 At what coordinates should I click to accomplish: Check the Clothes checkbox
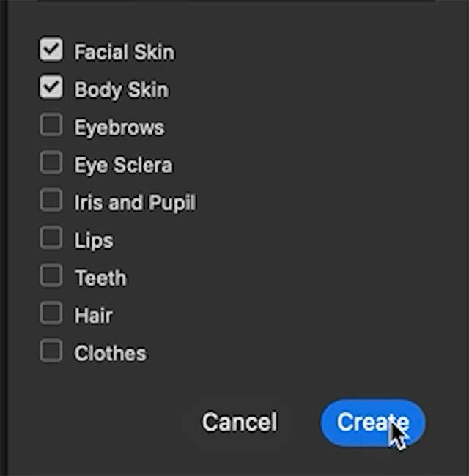point(51,352)
